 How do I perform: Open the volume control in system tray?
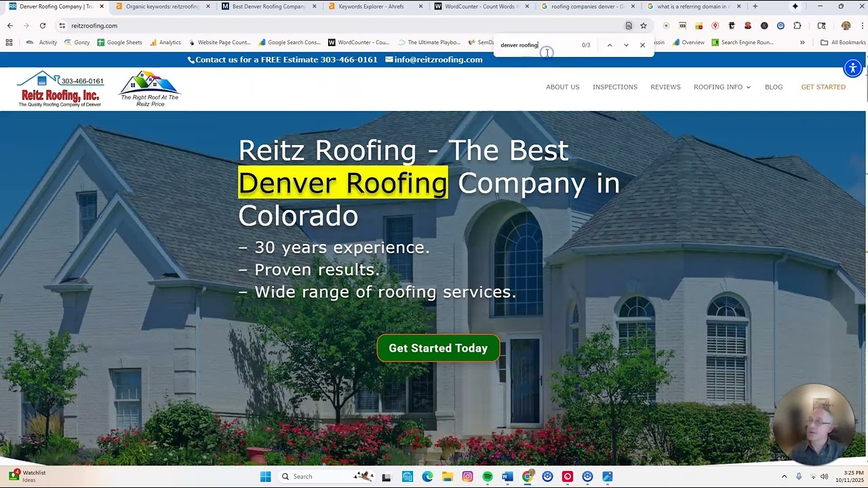(824, 476)
